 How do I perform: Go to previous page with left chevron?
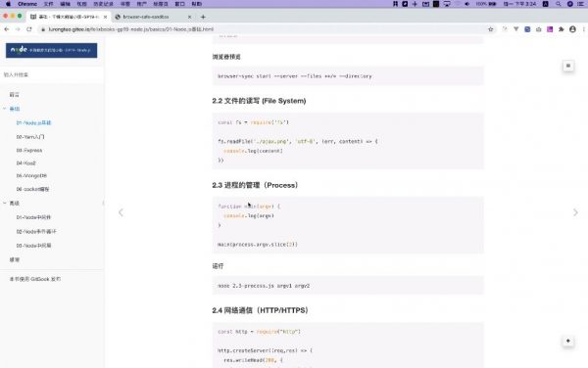(x=121, y=212)
